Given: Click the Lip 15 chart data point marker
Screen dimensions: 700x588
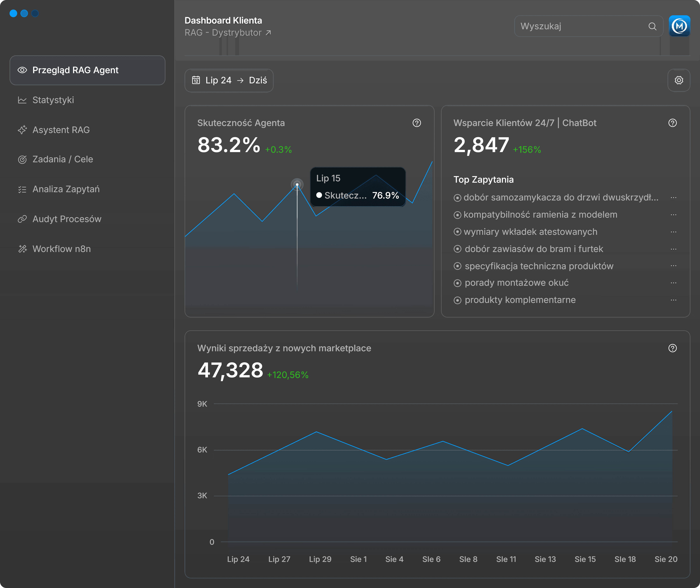Looking at the screenshot, I should 297,184.
